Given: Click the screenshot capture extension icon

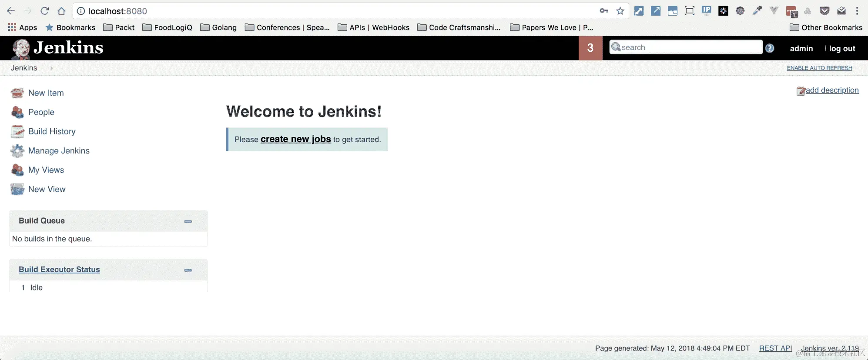Looking at the screenshot, I should [690, 11].
